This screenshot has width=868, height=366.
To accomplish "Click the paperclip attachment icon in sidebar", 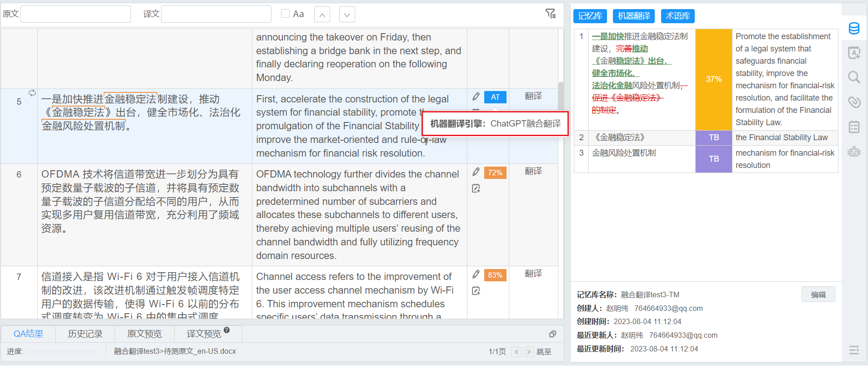I will [854, 102].
